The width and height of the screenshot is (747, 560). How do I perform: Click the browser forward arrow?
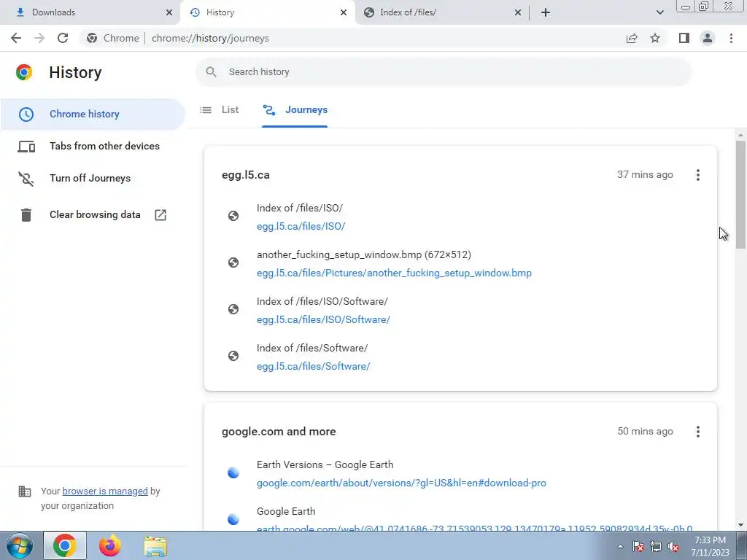(x=39, y=38)
